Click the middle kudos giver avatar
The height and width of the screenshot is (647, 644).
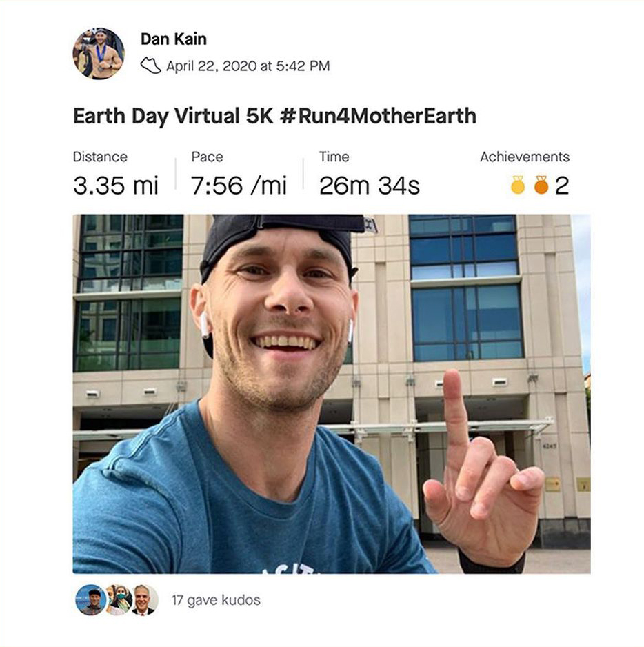118,599
